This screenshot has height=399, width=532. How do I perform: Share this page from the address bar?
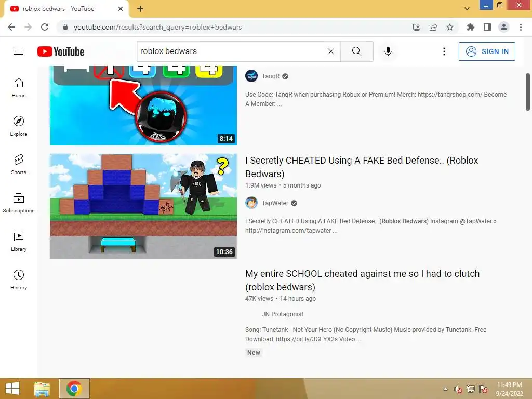coord(433,27)
